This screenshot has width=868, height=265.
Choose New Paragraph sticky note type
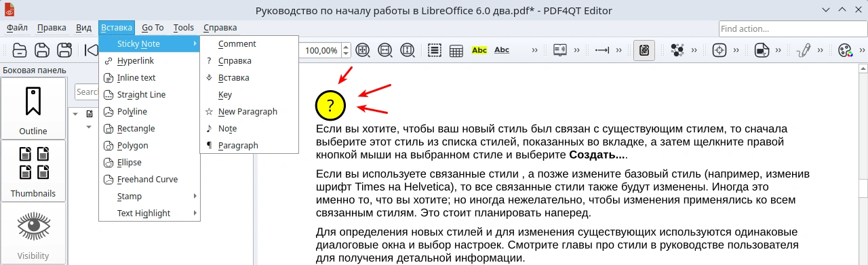click(x=249, y=112)
